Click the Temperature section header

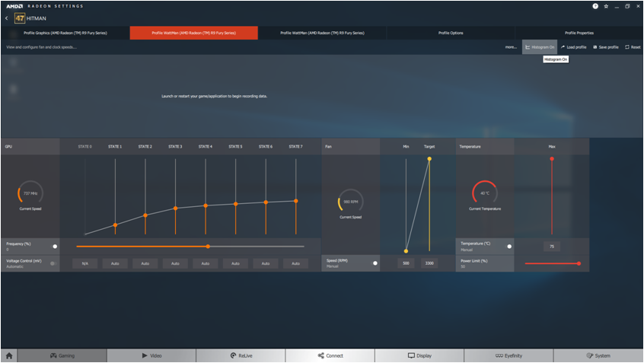pyautogui.click(x=485, y=147)
